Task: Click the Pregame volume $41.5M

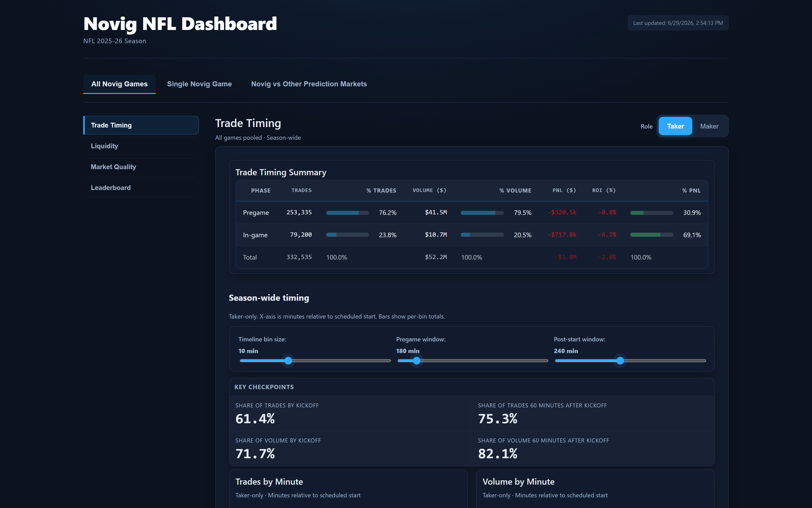Action: tap(436, 212)
